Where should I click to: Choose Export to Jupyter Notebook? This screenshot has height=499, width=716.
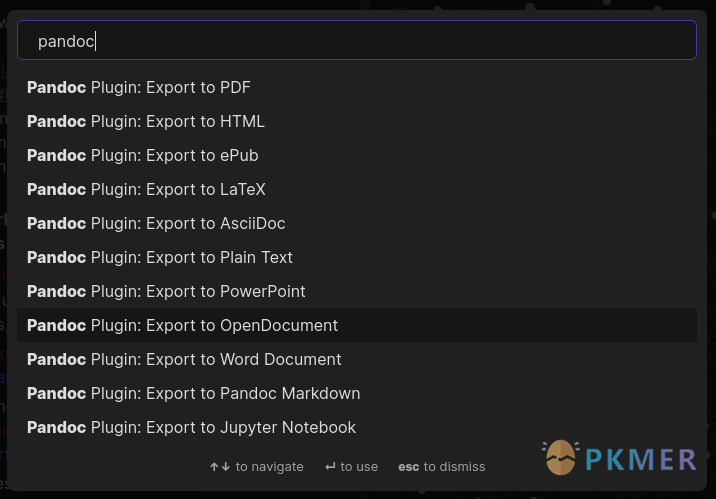(191, 428)
